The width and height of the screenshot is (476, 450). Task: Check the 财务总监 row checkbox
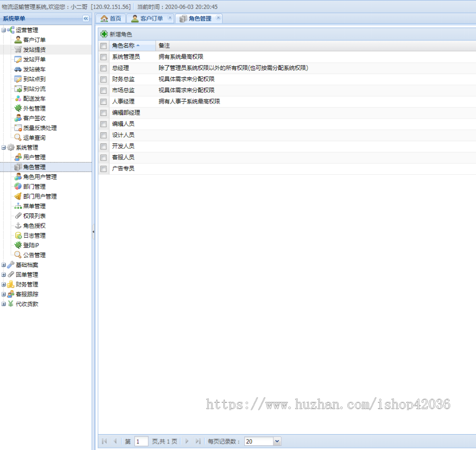click(104, 79)
